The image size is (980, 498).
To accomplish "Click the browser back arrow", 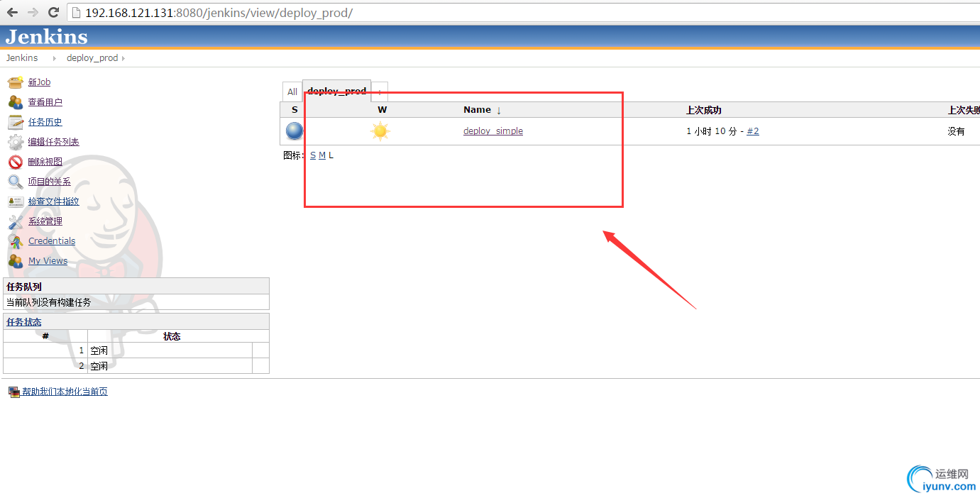I will coord(12,12).
